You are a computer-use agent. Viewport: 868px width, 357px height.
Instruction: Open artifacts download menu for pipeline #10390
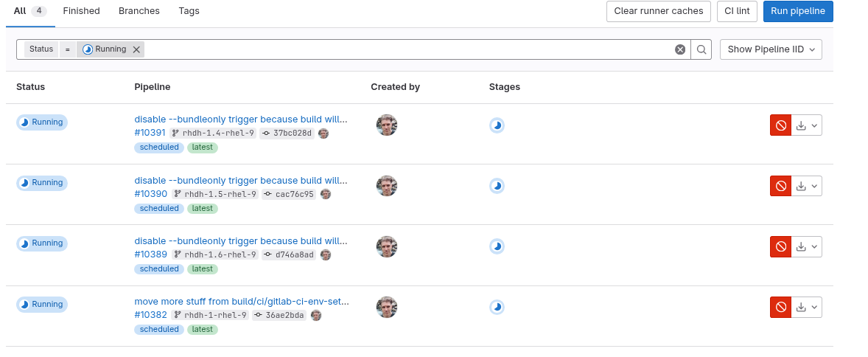click(x=807, y=186)
